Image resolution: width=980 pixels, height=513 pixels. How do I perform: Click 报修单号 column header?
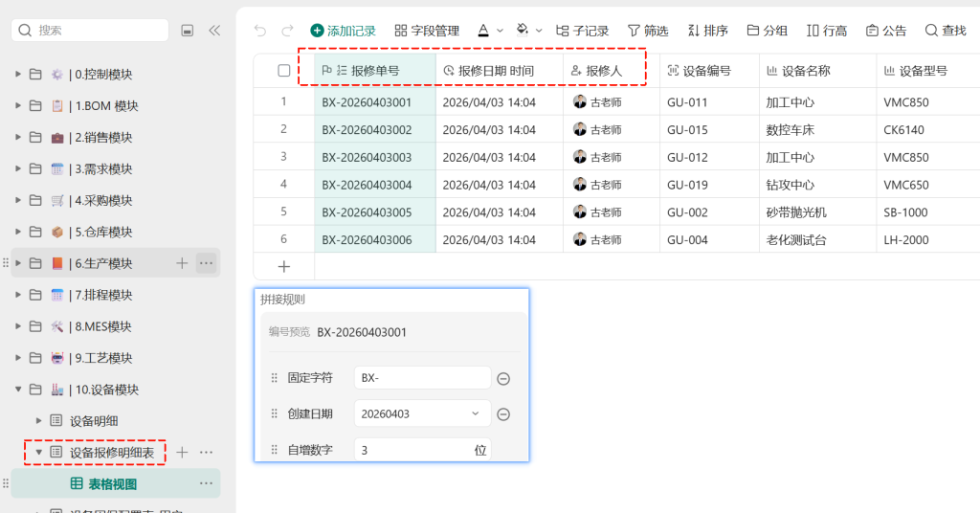[375, 71]
